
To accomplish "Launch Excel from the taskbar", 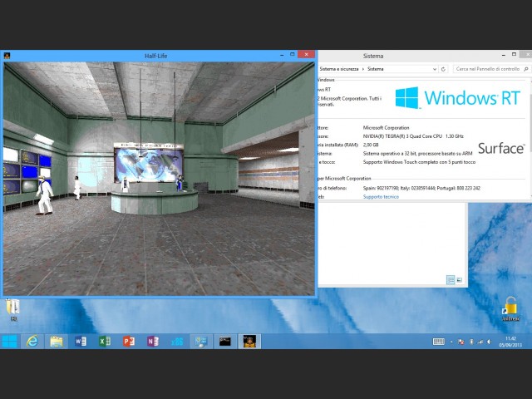I will click(x=105, y=342).
